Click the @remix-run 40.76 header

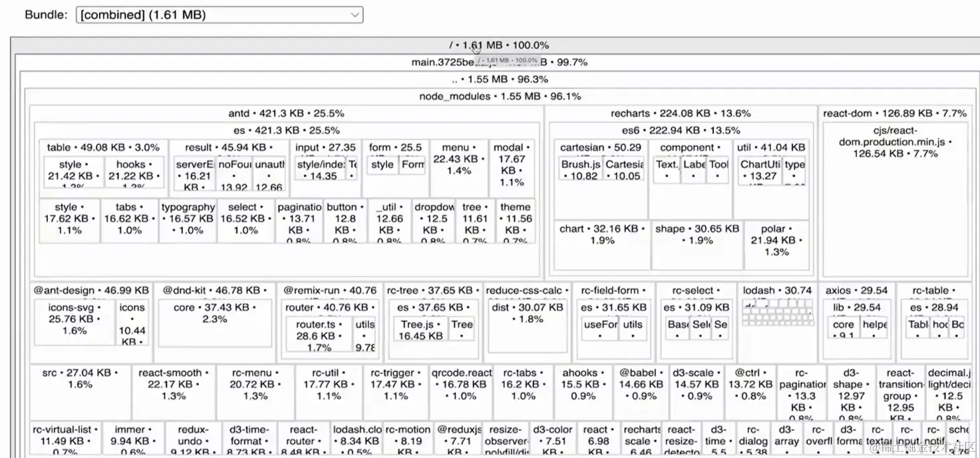pos(331,291)
